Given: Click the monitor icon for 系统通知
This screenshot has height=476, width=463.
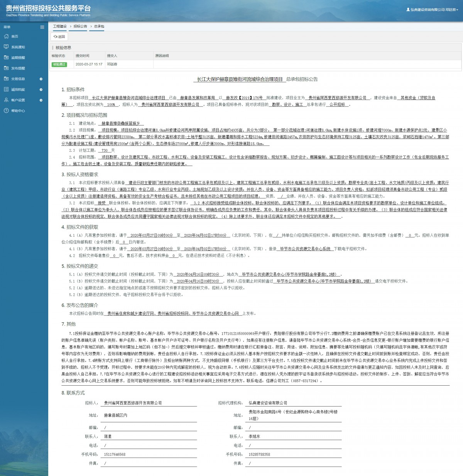Looking at the screenshot, I should point(6,47).
